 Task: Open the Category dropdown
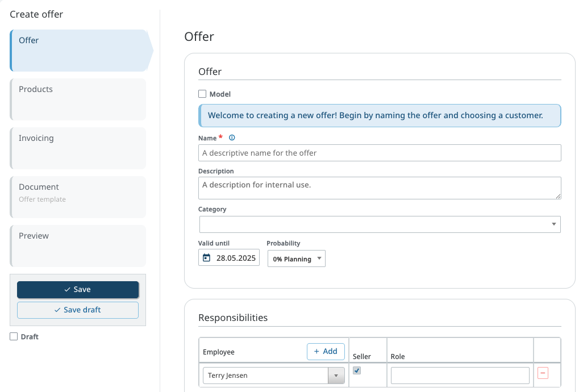point(380,224)
